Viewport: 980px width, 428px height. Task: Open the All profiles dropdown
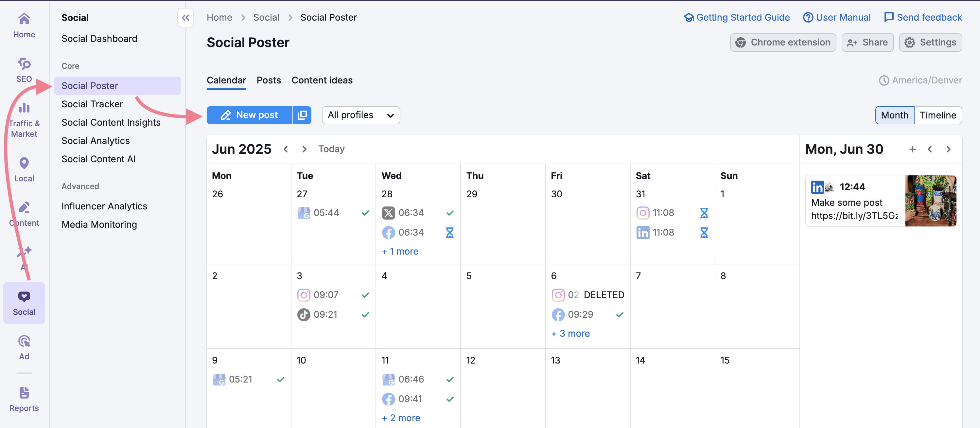[x=360, y=115]
